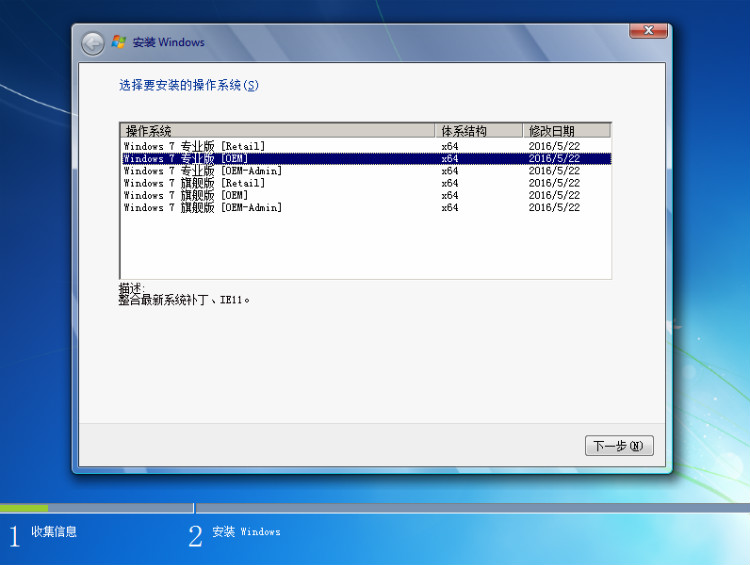
Task: Click 2016/5/22 date in 专业版 [Retail] row
Action: pos(554,146)
